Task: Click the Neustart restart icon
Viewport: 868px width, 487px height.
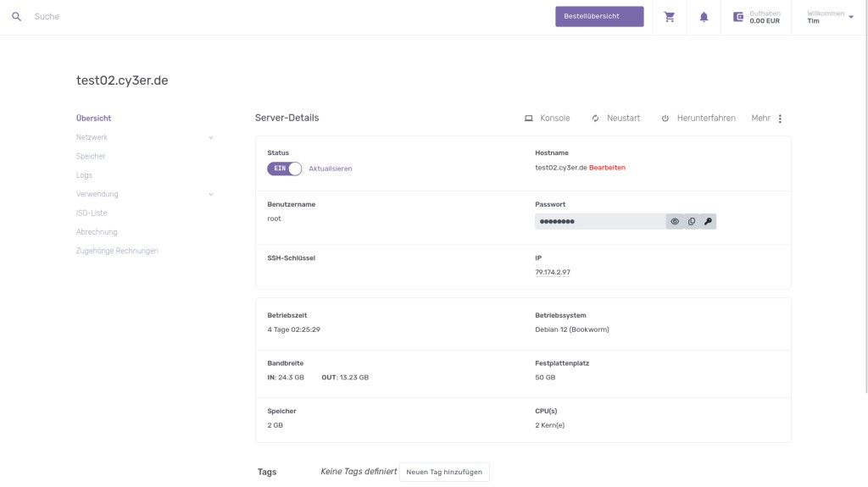Action: pyautogui.click(x=596, y=119)
